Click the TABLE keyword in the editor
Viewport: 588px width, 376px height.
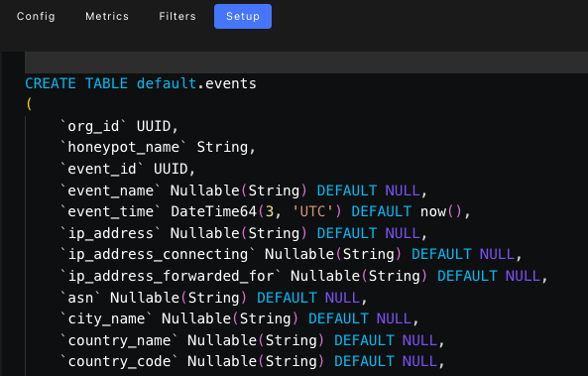point(106,83)
